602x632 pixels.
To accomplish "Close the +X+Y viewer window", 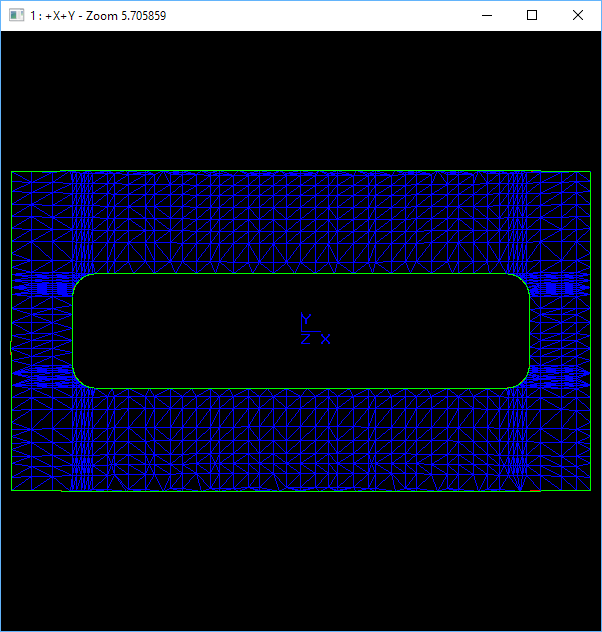I will click(578, 15).
